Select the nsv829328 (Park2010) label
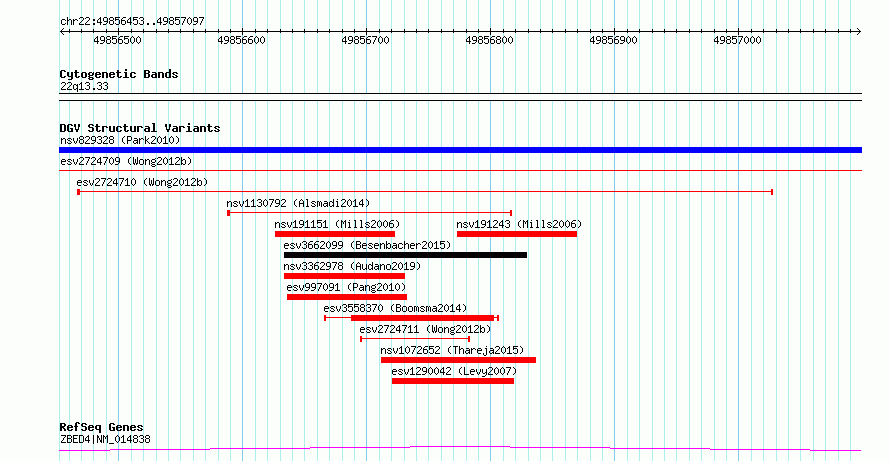890x461 pixels. [x=120, y=140]
